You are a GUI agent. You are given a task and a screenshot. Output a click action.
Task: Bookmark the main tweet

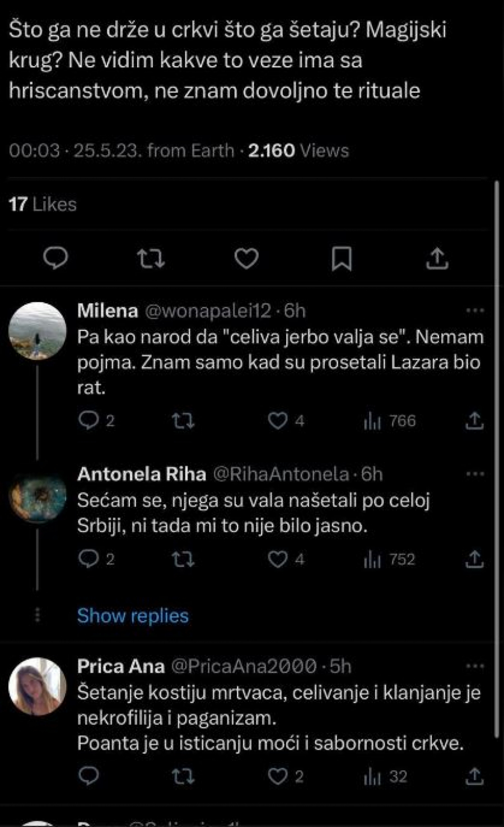(342, 258)
